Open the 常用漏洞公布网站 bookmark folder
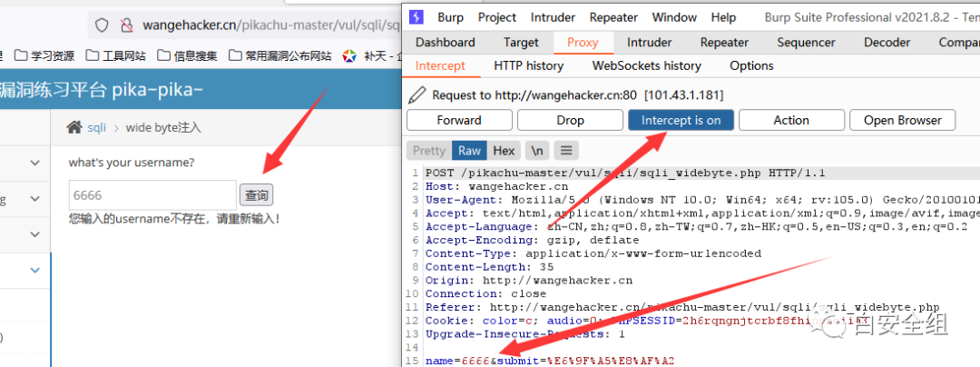 point(280,55)
